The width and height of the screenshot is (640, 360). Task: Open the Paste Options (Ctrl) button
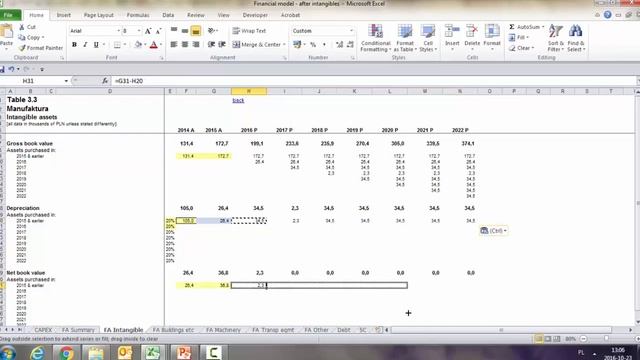(493, 231)
